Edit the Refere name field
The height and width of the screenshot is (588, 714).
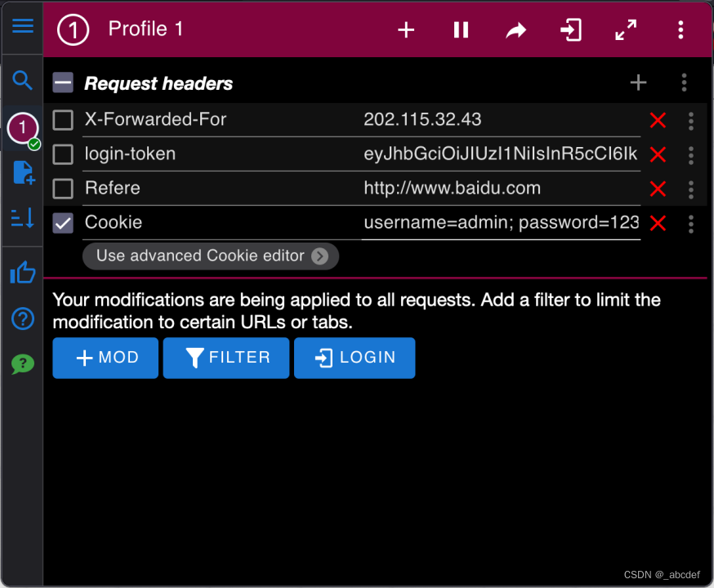pyautogui.click(x=221, y=189)
